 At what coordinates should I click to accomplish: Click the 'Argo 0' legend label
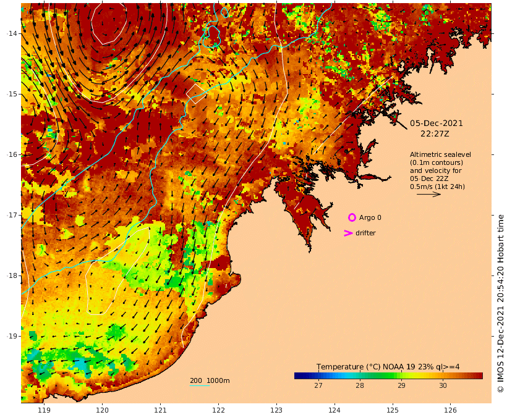coord(370,218)
